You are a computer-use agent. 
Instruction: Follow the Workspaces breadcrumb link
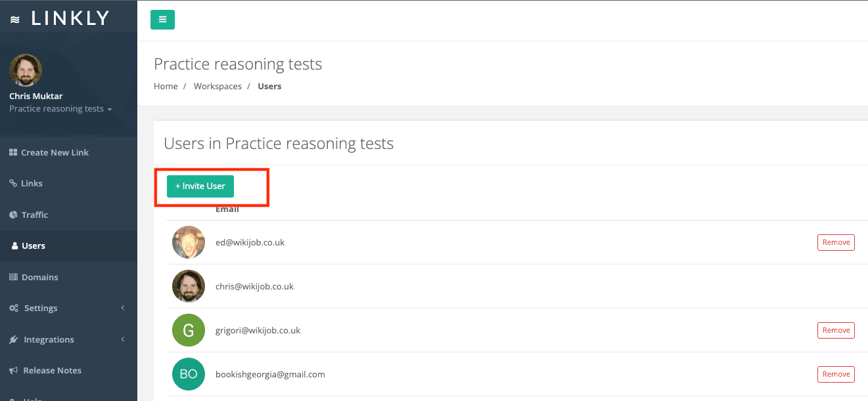[217, 87]
